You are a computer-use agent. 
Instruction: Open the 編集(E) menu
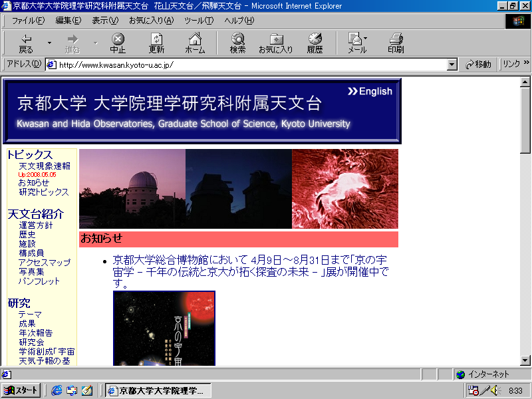(x=68, y=21)
